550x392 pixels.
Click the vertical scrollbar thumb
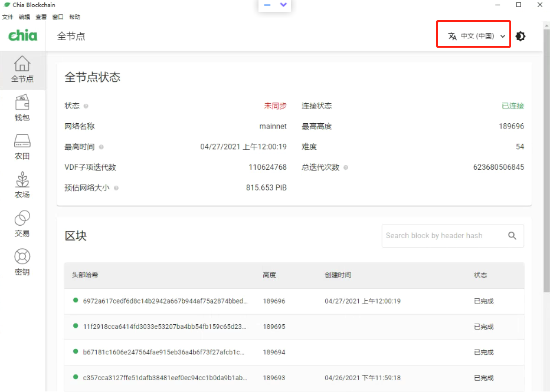click(x=546, y=160)
